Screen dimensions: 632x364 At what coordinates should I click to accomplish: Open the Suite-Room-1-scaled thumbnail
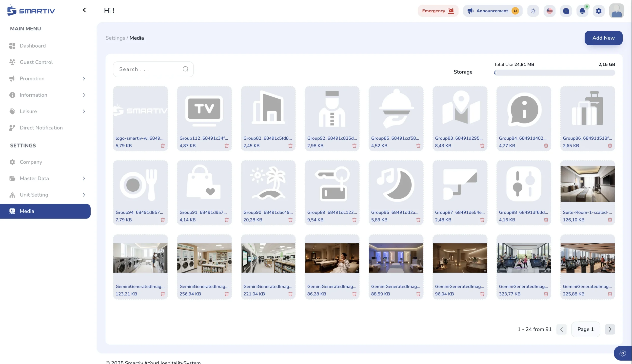(x=587, y=184)
